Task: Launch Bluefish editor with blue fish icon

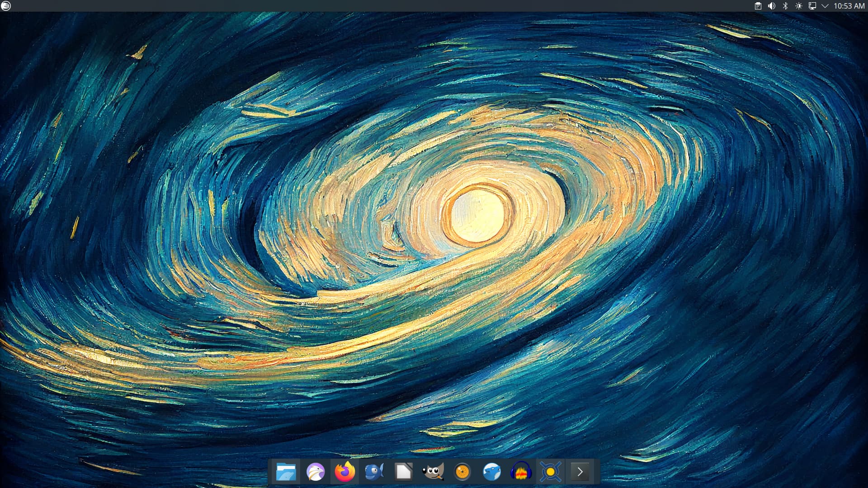Action: point(374,472)
